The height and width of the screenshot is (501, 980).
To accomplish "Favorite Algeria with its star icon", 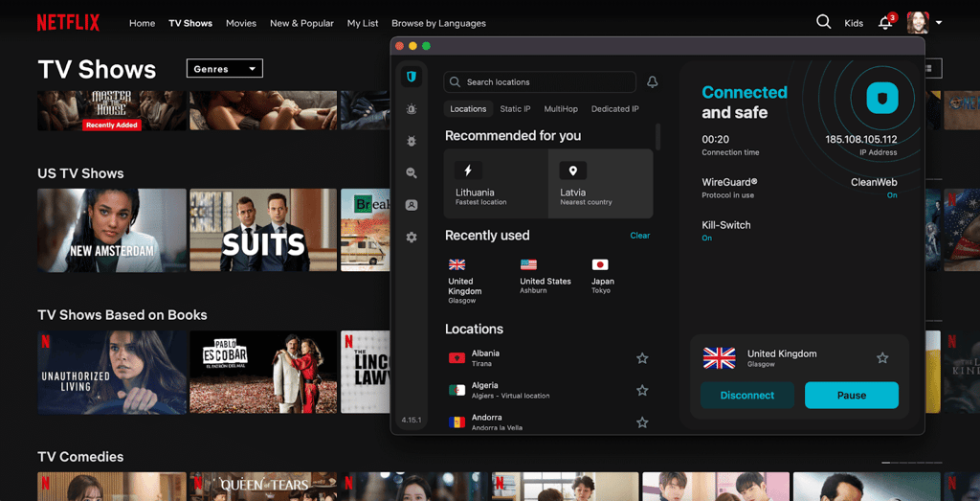I will pos(642,390).
